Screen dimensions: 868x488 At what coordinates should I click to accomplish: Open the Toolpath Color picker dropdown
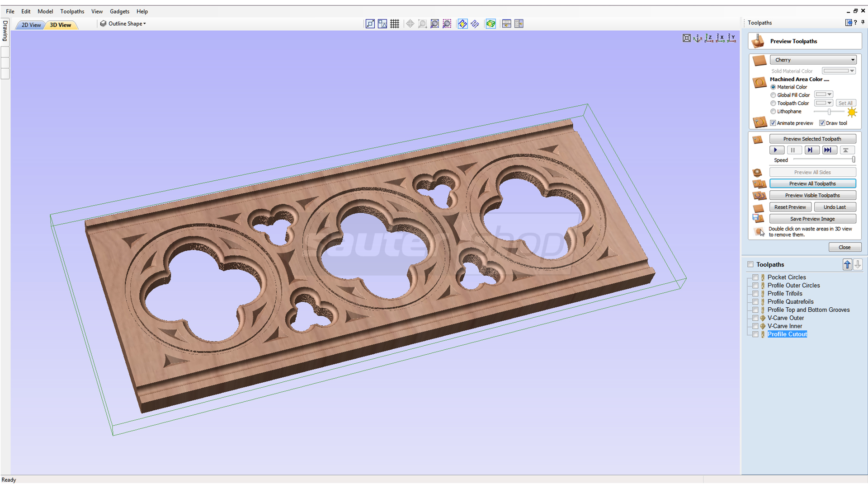(x=830, y=103)
